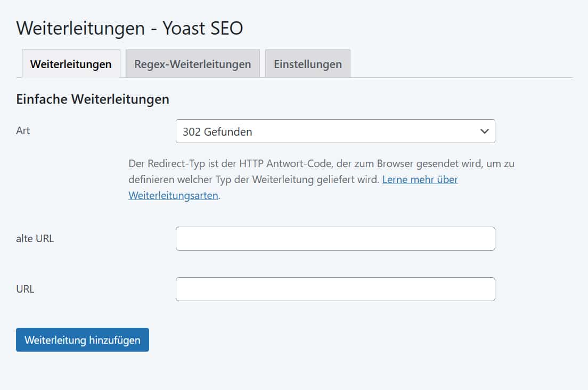Open the Art dropdown showing 302 Gefunden
The height and width of the screenshot is (390, 588).
(335, 131)
